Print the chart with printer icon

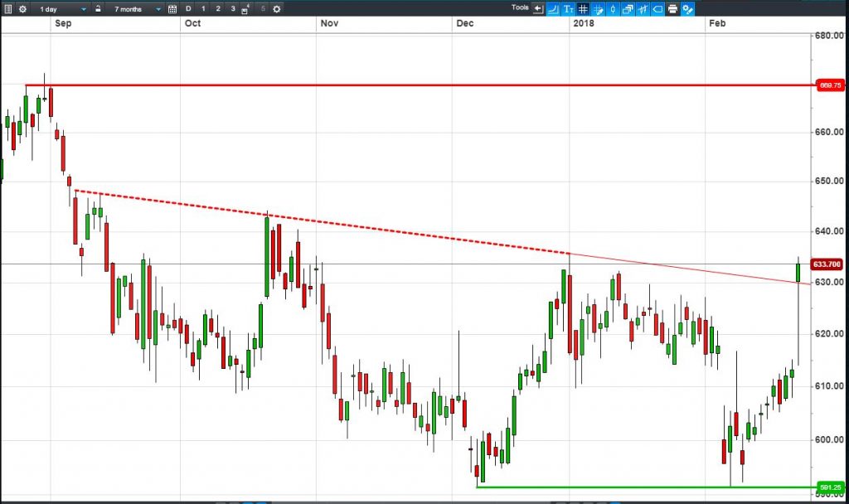672,8
